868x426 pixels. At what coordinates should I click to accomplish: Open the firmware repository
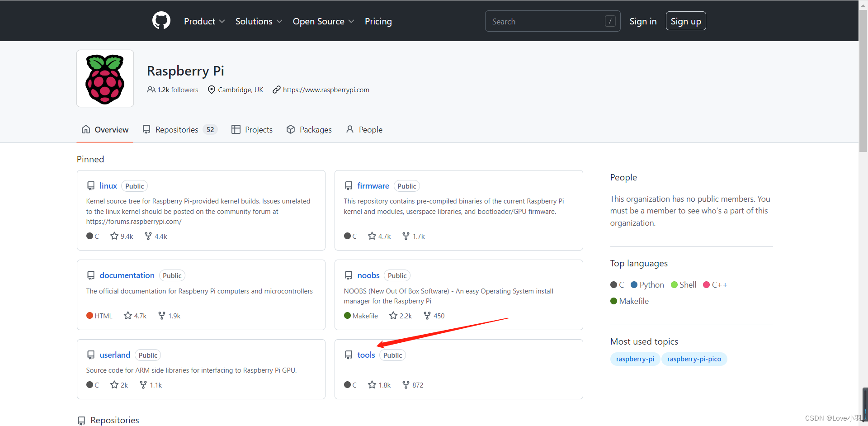pos(373,186)
